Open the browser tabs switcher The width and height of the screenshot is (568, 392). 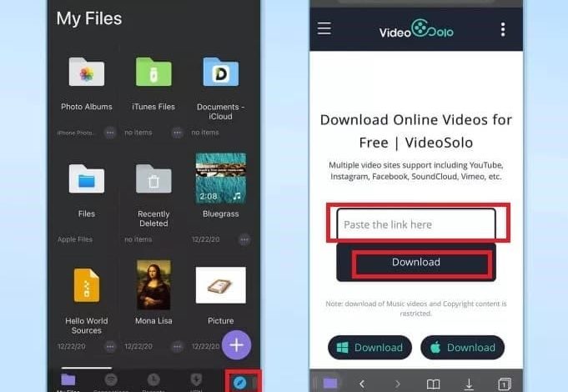[x=505, y=384]
